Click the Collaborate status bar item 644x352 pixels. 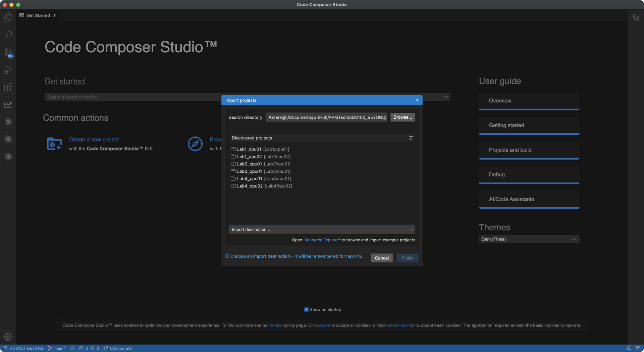pyautogui.click(x=117, y=348)
